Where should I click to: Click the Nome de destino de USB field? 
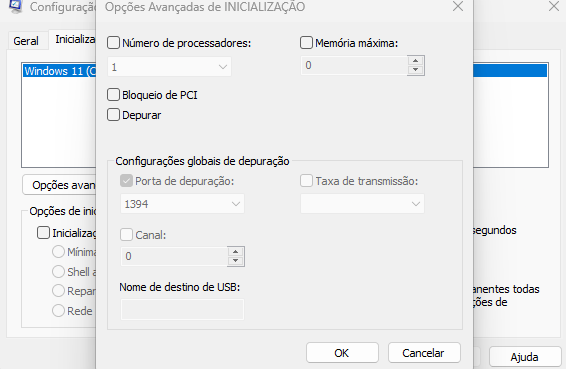click(x=182, y=309)
